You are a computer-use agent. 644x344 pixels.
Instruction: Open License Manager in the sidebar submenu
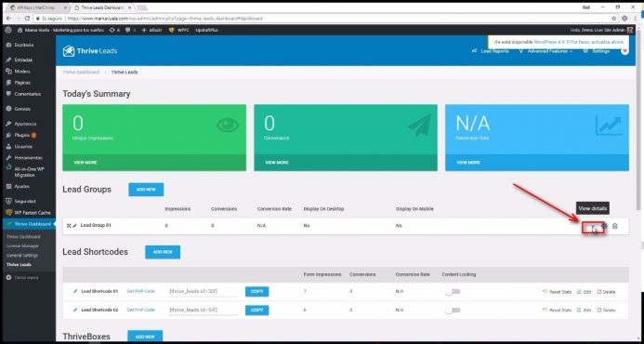coord(22,246)
